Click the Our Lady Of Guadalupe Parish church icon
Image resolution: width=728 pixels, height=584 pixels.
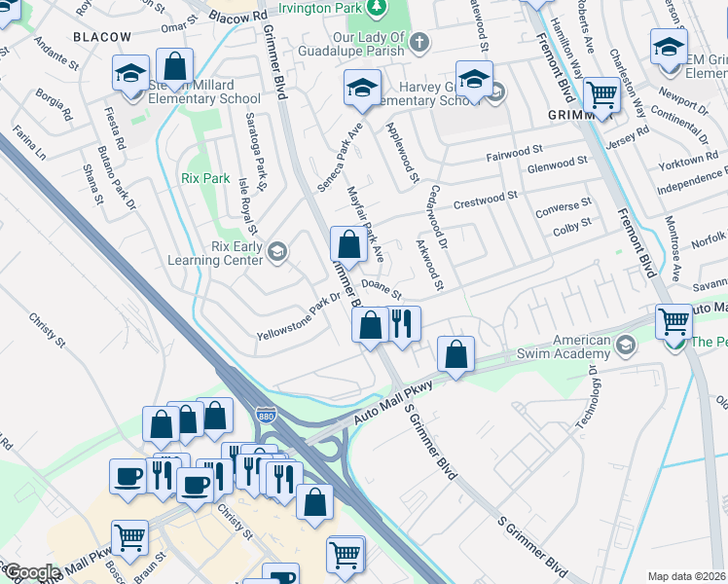[x=419, y=43]
